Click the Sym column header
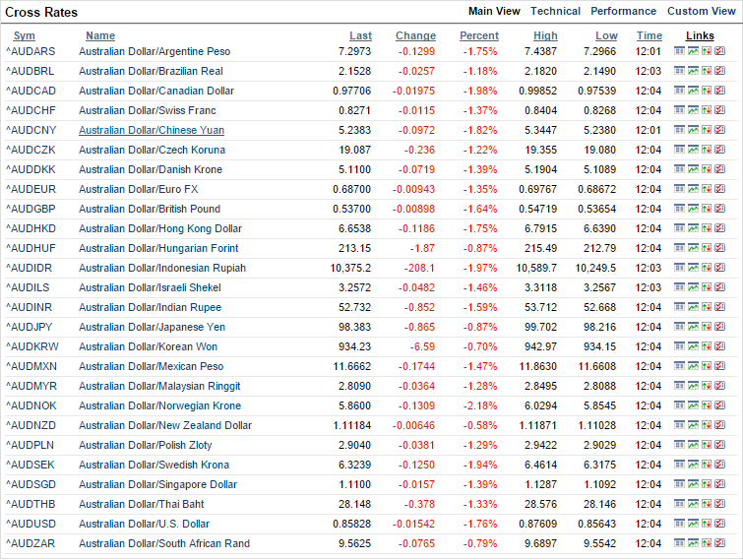The image size is (743, 560). tap(24, 36)
